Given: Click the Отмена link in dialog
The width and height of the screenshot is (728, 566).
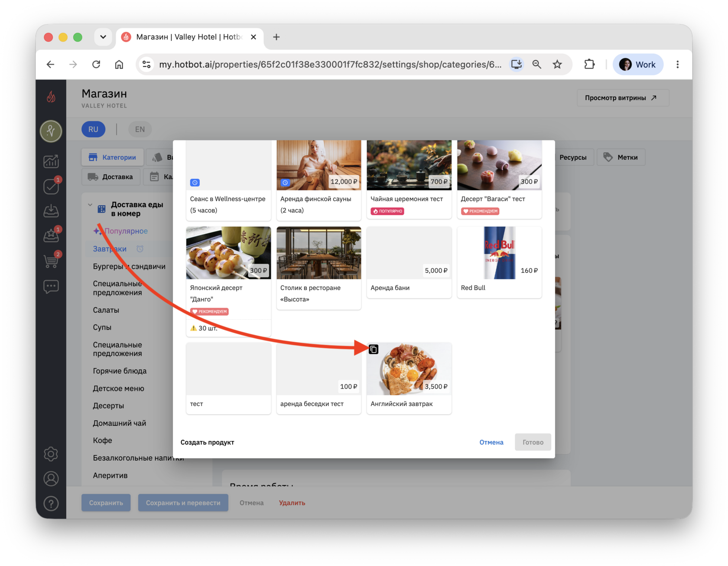Looking at the screenshot, I should (x=491, y=442).
